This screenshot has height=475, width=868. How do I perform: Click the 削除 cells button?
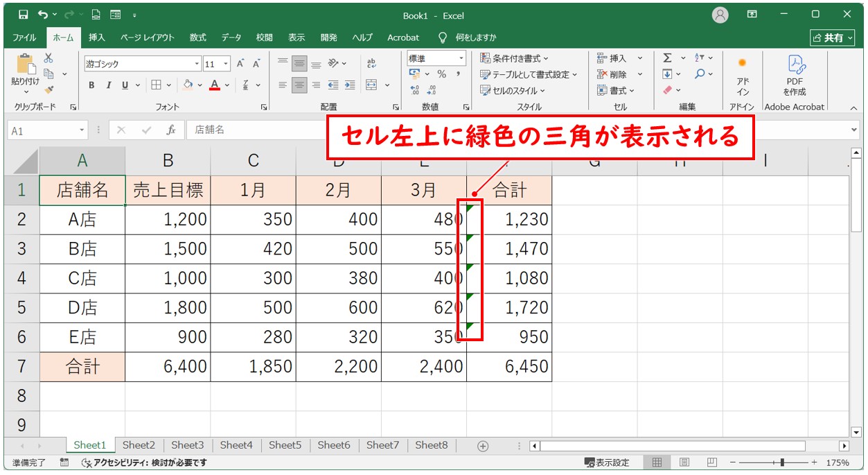(612, 74)
